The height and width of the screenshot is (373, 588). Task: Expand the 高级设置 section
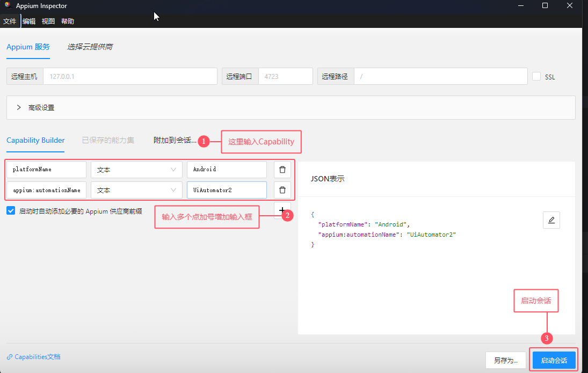(291, 107)
